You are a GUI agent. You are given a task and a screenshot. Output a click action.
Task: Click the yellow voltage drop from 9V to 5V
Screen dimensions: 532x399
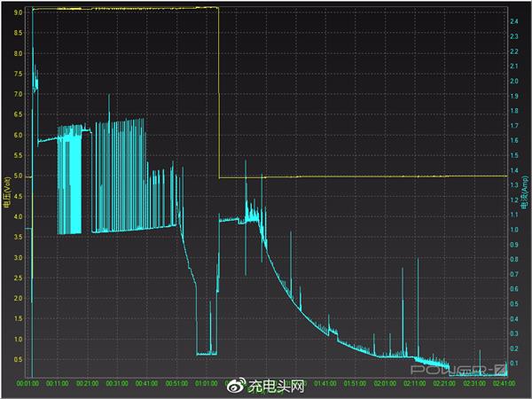click(218, 89)
